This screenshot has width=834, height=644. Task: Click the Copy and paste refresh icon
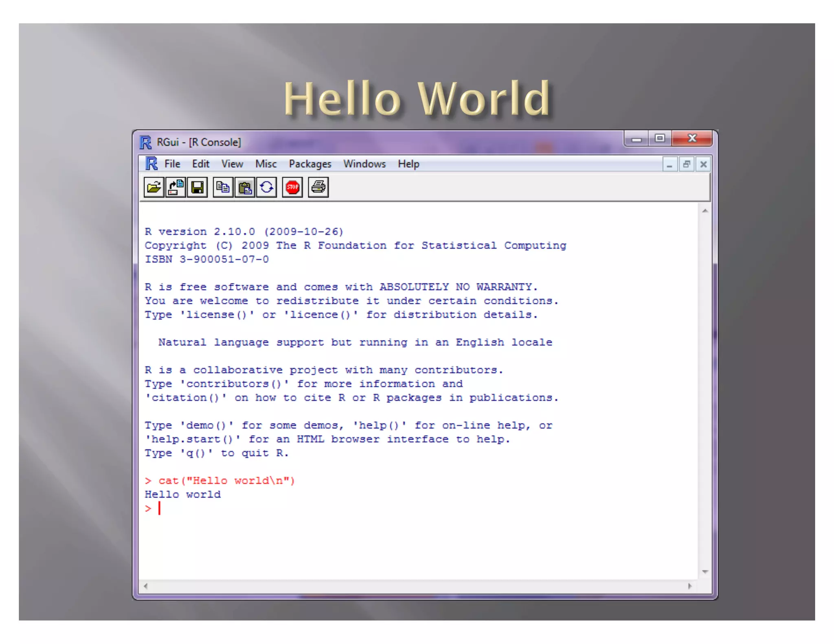267,187
